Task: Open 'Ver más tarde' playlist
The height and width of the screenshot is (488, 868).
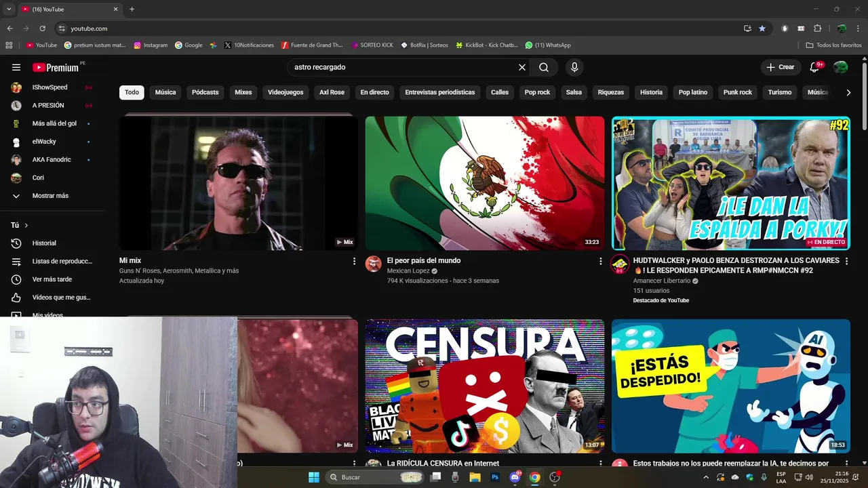Action: [x=50, y=279]
